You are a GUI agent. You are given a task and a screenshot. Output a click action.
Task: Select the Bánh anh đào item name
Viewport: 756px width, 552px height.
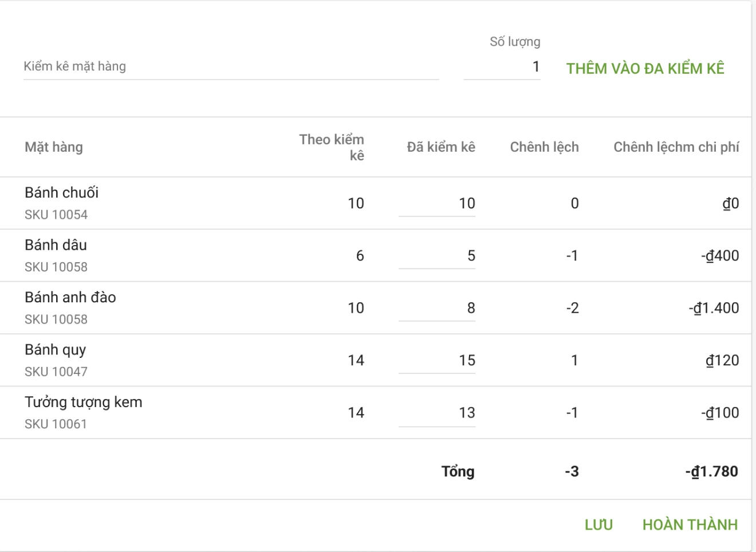click(x=70, y=297)
